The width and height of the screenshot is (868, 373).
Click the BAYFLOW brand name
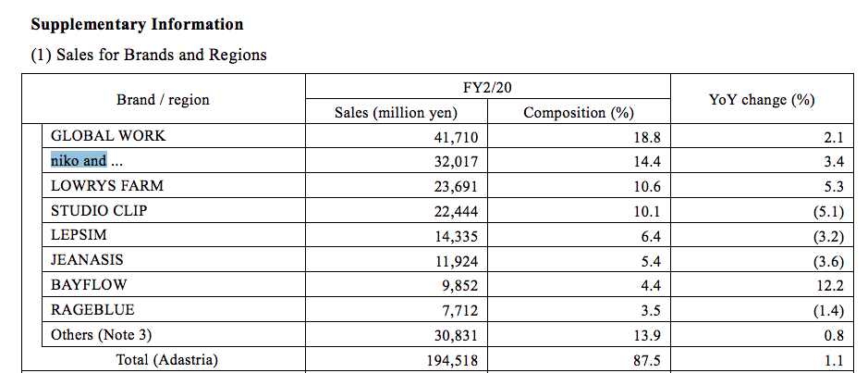pyautogui.click(x=89, y=285)
